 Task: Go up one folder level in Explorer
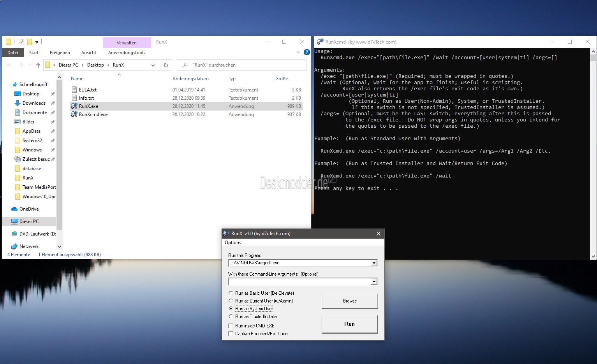pyautogui.click(x=38, y=65)
